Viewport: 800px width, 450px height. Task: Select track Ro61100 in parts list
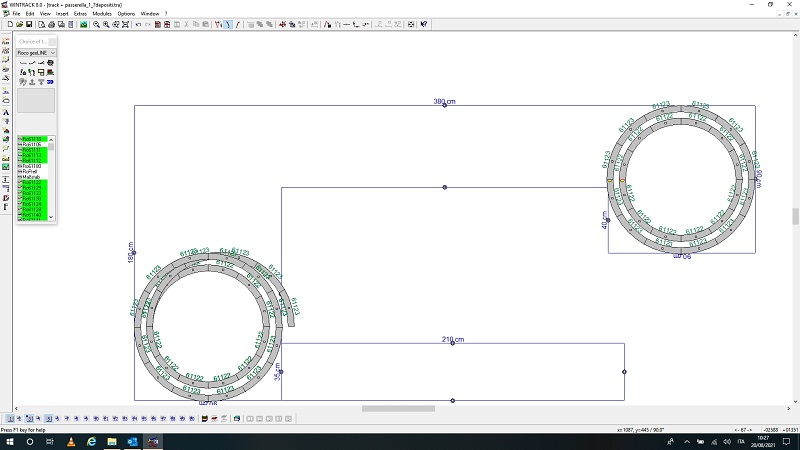click(x=33, y=165)
